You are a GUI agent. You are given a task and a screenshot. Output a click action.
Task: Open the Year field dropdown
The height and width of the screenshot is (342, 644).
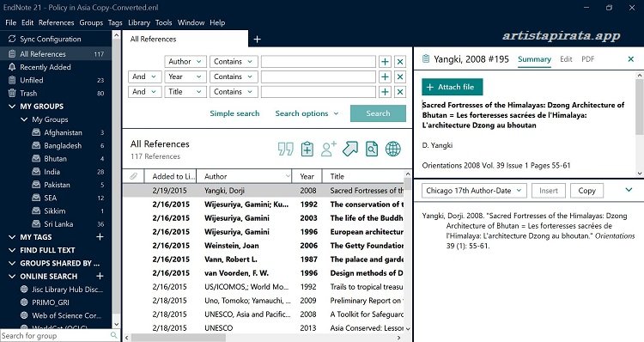pos(185,76)
